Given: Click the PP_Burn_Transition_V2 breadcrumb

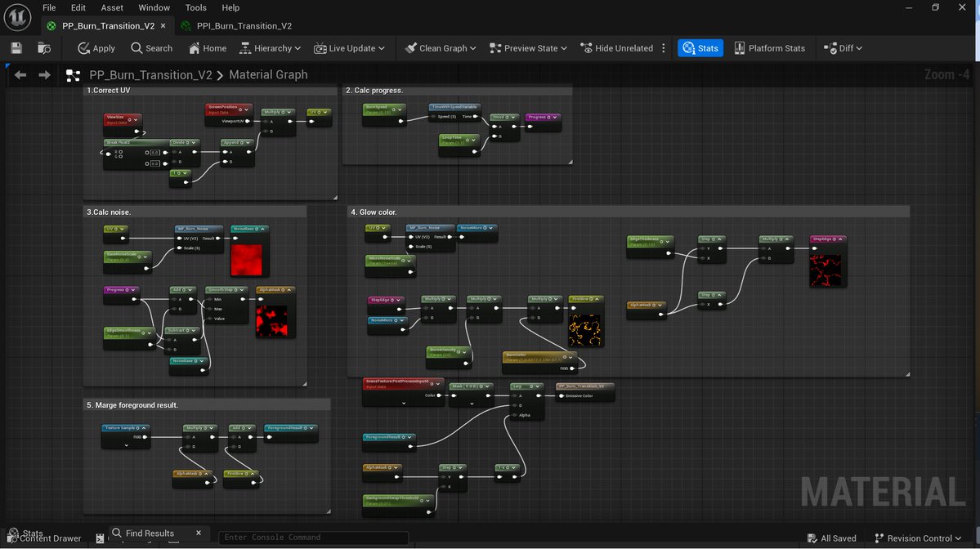Looking at the screenshot, I should click(x=150, y=75).
